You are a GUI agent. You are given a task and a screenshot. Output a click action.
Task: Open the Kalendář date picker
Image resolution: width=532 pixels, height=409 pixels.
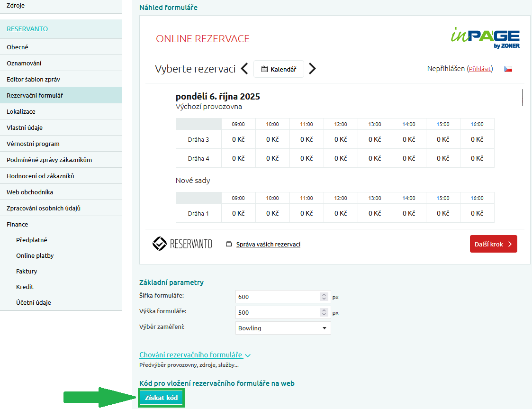tap(279, 69)
